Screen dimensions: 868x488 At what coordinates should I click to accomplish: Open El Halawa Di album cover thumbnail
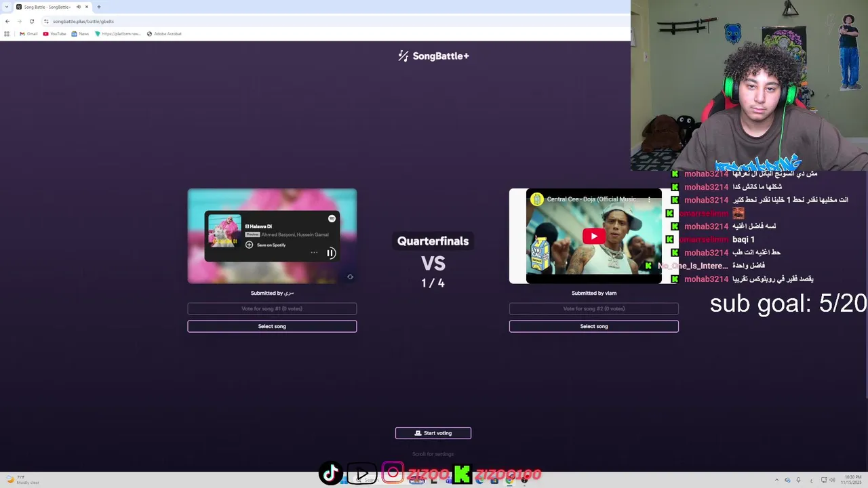pyautogui.click(x=224, y=231)
